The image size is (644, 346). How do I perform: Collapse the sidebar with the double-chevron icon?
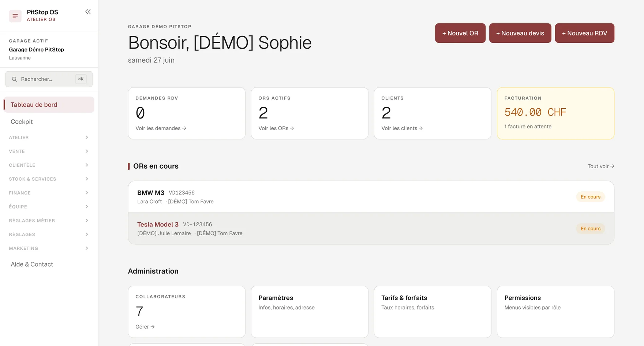point(88,12)
